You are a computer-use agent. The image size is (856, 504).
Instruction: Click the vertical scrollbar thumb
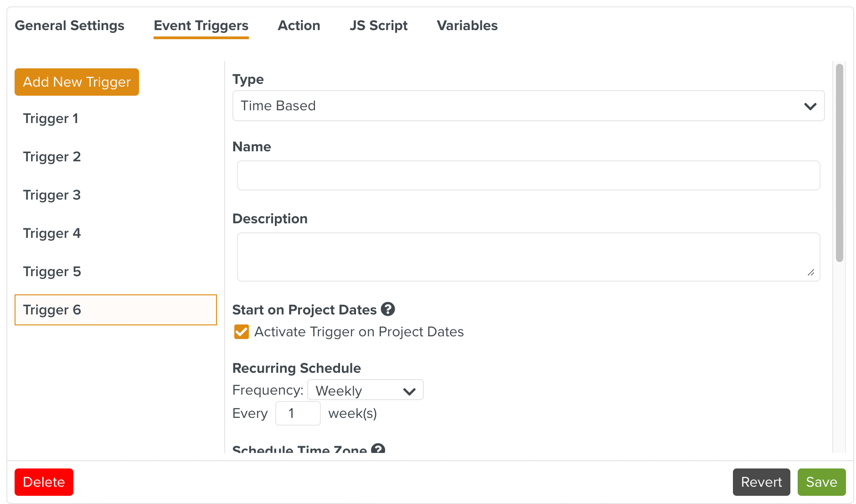point(839,163)
